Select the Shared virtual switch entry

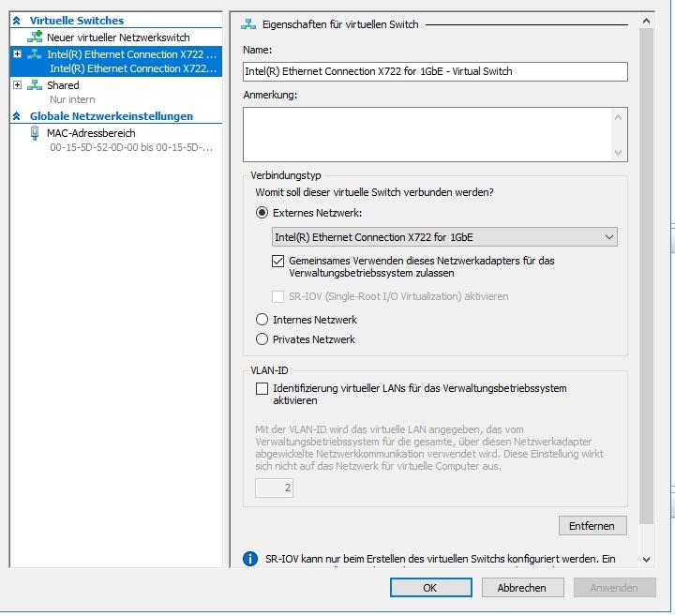pos(63,85)
